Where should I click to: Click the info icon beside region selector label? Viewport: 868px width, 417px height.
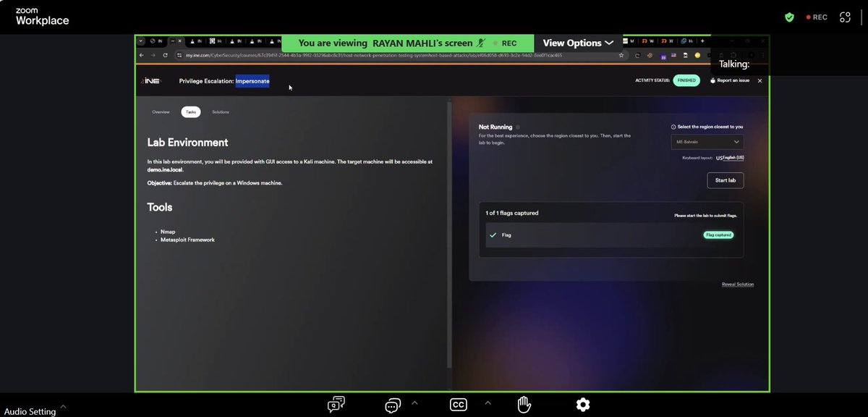coord(673,127)
